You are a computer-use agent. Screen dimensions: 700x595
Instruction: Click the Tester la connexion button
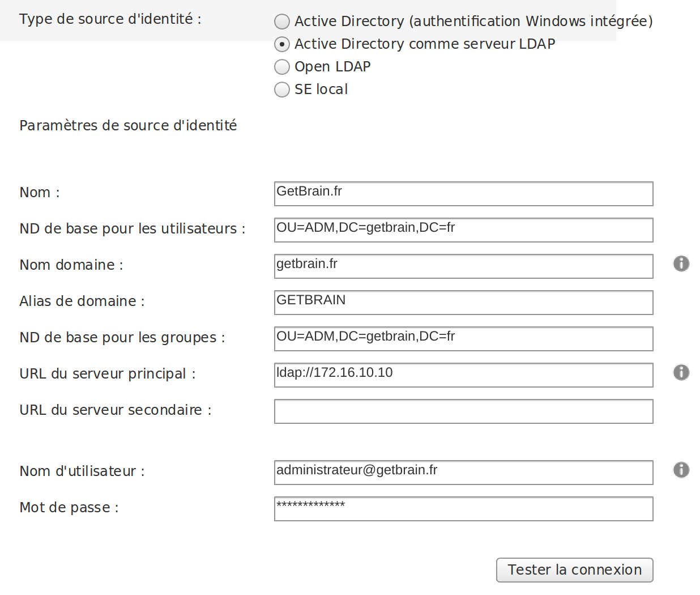[x=575, y=570]
